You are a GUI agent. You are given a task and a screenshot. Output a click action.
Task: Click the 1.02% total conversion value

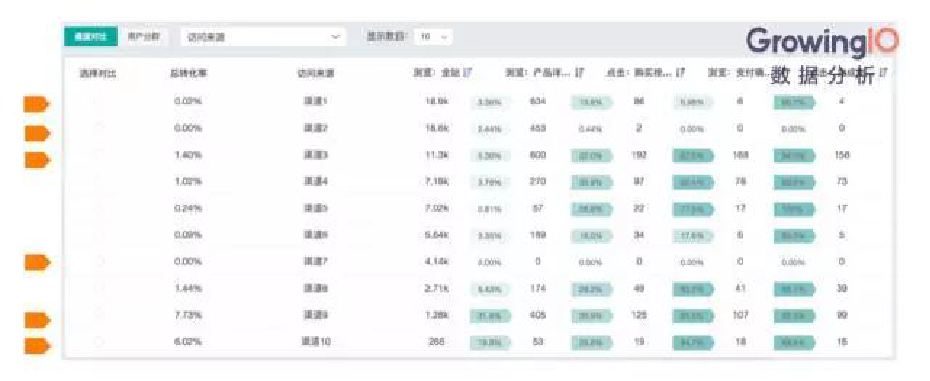click(188, 182)
